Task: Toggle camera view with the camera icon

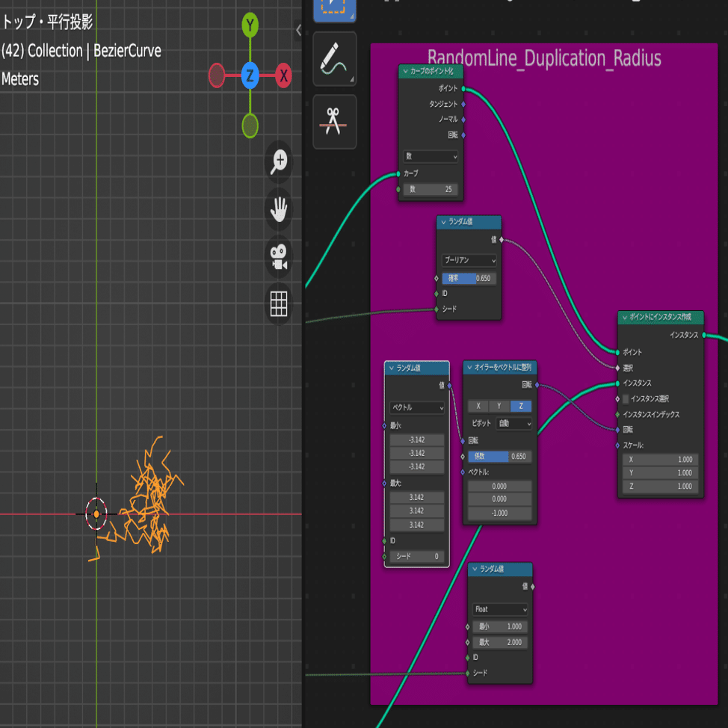Action: tap(279, 257)
